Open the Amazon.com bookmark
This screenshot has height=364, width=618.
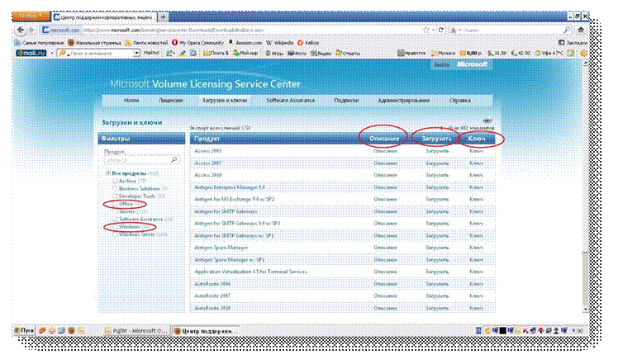point(245,43)
